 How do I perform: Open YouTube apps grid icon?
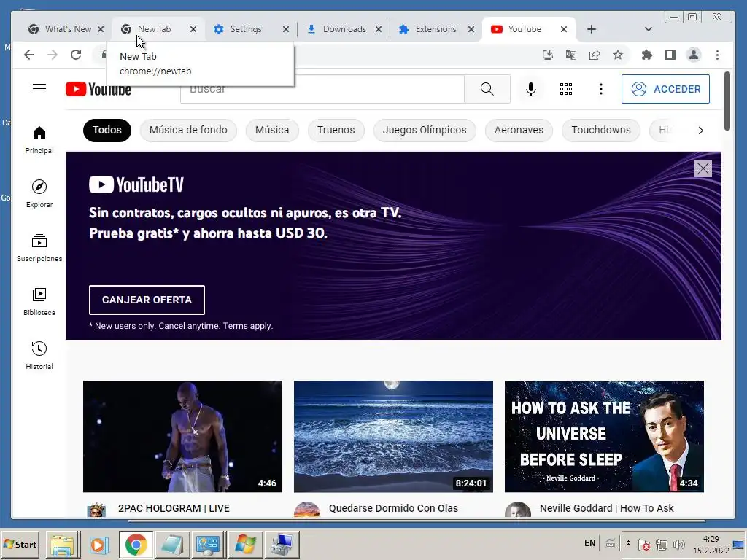566,89
